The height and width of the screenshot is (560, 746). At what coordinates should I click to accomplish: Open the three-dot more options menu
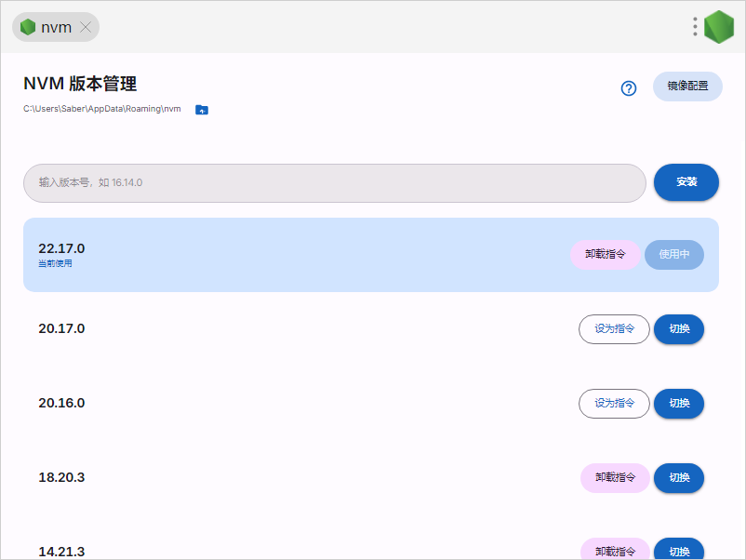coord(695,27)
